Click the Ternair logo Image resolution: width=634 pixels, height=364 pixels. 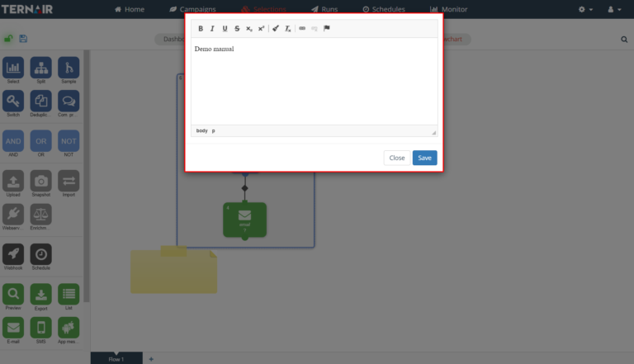[x=26, y=9]
